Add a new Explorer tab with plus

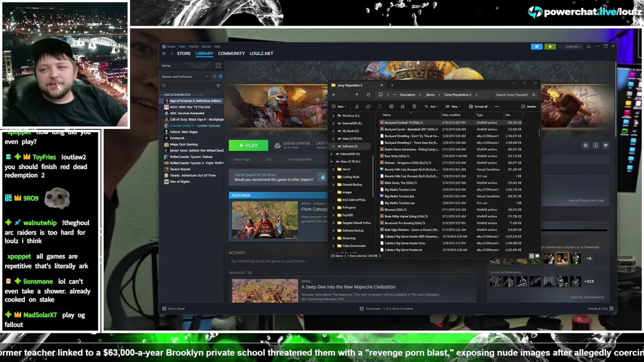tap(392, 85)
